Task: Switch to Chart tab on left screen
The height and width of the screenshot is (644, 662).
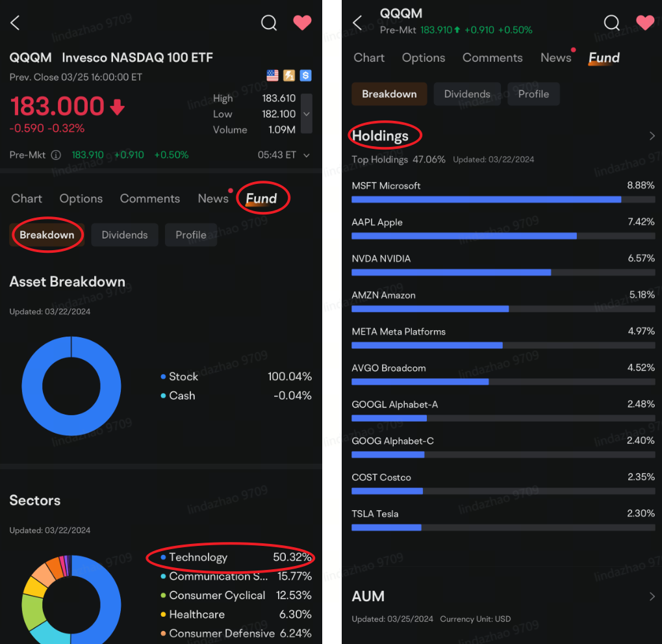Action: pyautogui.click(x=27, y=198)
